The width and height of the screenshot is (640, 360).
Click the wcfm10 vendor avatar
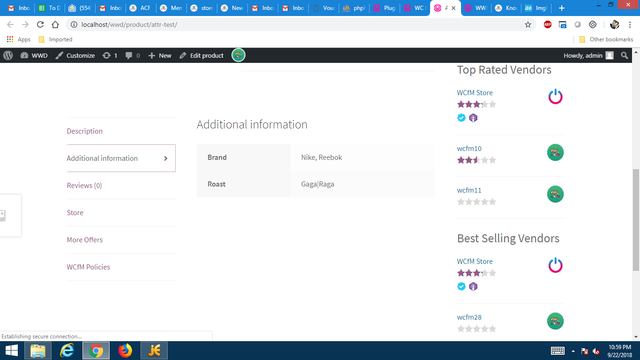pyautogui.click(x=555, y=153)
